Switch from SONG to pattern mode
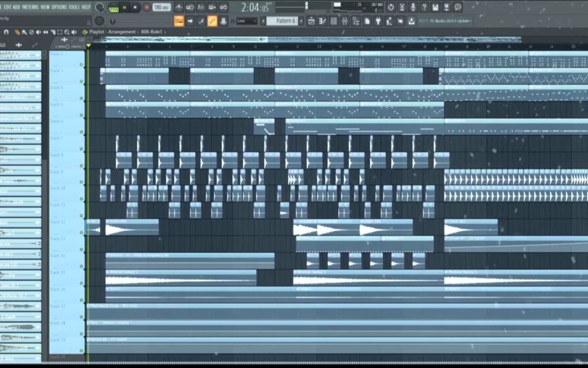This screenshot has width=588, height=368. [x=113, y=7]
